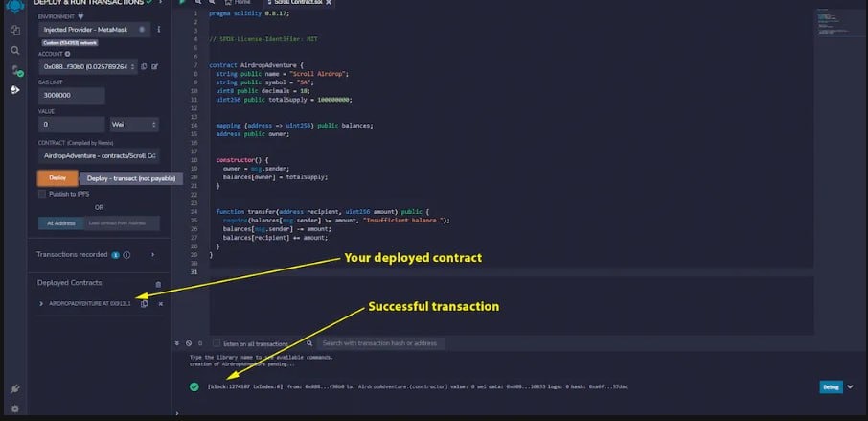Enable listen on all transactions checkbox
Screen dimensions: 868x421
point(217,343)
